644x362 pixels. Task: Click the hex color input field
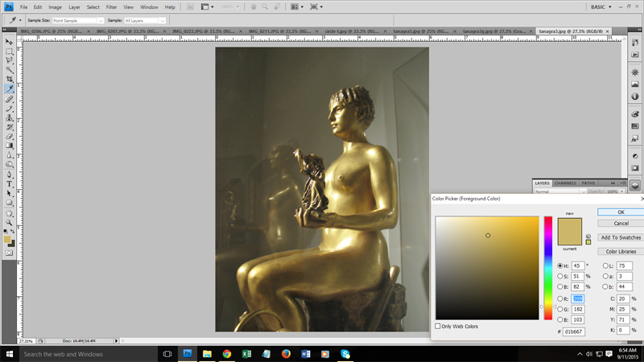click(x=574, y=331)
